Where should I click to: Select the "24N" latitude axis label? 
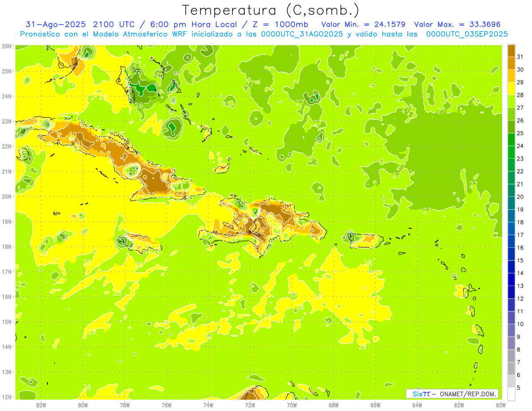pyautogui.click(x=6, y=96)
